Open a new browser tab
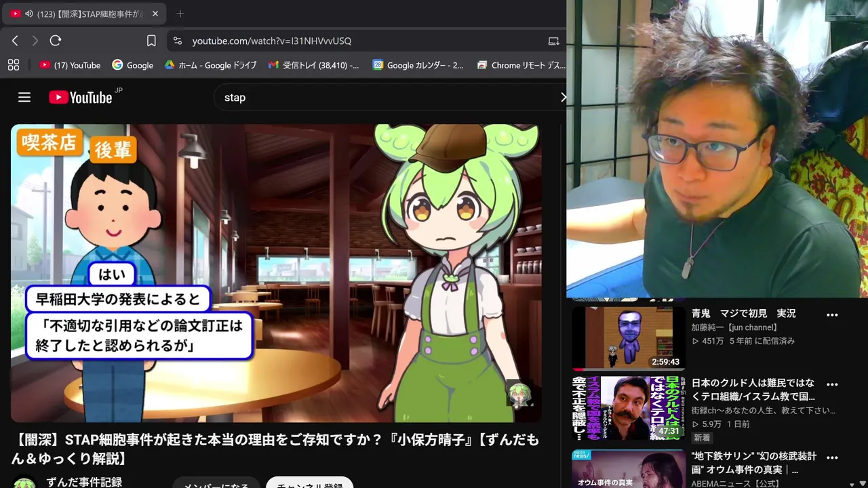Image resolution: width=868 pixels, height=488 pixels. (180, 14)
